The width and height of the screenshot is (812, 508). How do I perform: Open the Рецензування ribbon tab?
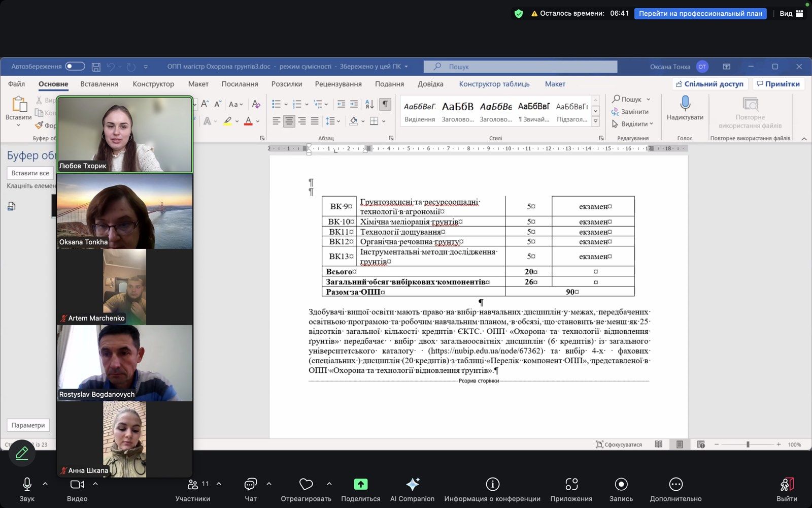tap(338, 84)
